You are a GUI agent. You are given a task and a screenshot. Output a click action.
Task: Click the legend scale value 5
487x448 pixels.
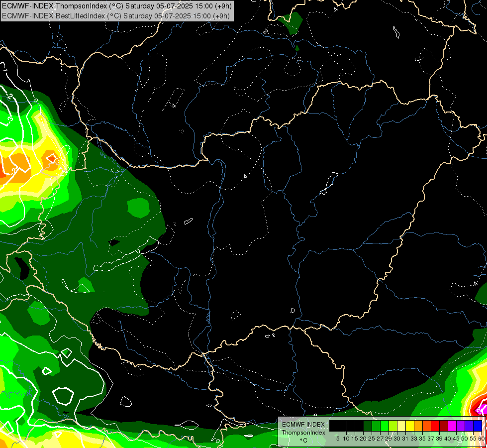(338, 439)
